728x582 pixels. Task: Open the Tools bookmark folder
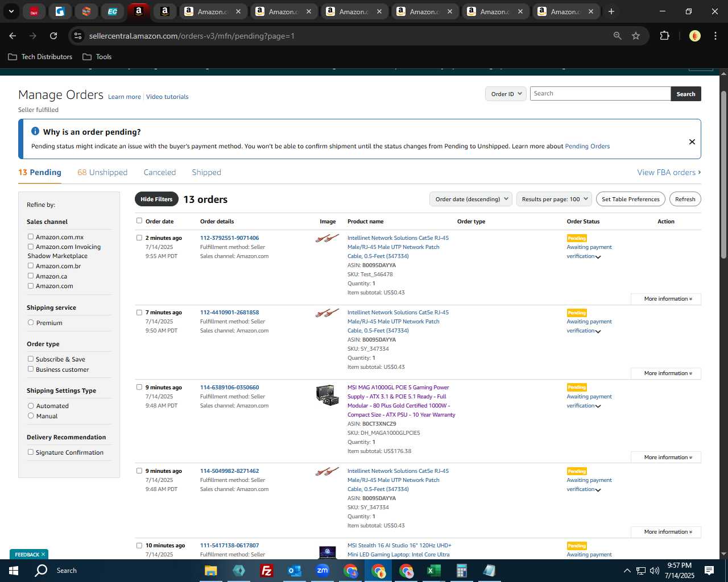pos(97,57)
